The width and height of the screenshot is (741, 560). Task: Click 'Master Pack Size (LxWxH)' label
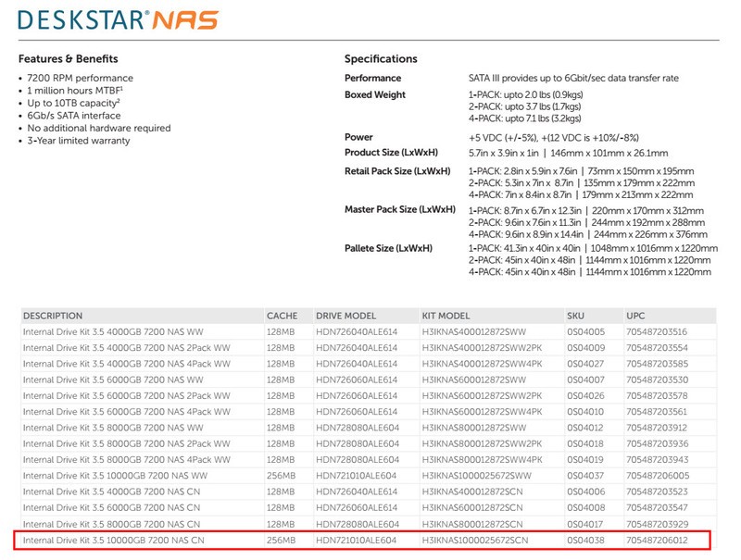(400, 209)
